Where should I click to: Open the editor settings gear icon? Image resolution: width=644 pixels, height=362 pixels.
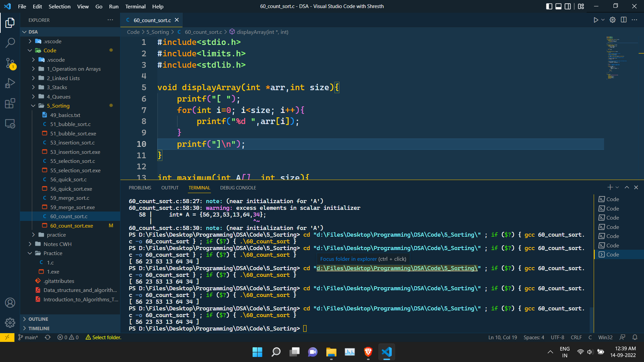pyautogui.click(x=612, y=20)
